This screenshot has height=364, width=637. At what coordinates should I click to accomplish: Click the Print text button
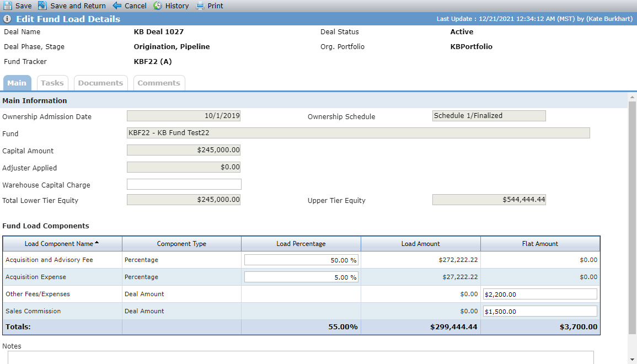pyautogui.click(x=215, y=6)
